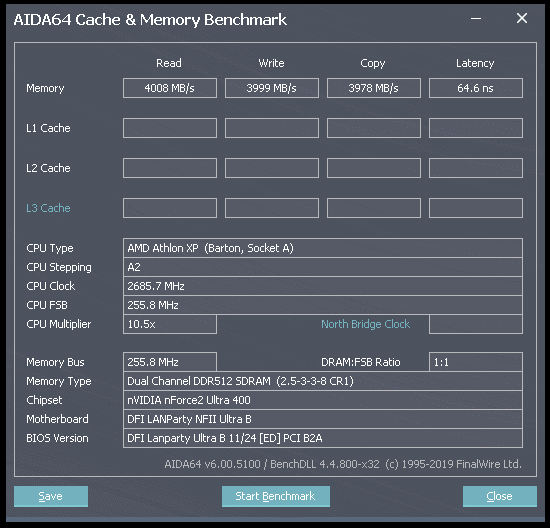This screenshot has height=528, width=550.
Task: Click Memory Latency value 64.6 ns
Action: coord(476,88)
